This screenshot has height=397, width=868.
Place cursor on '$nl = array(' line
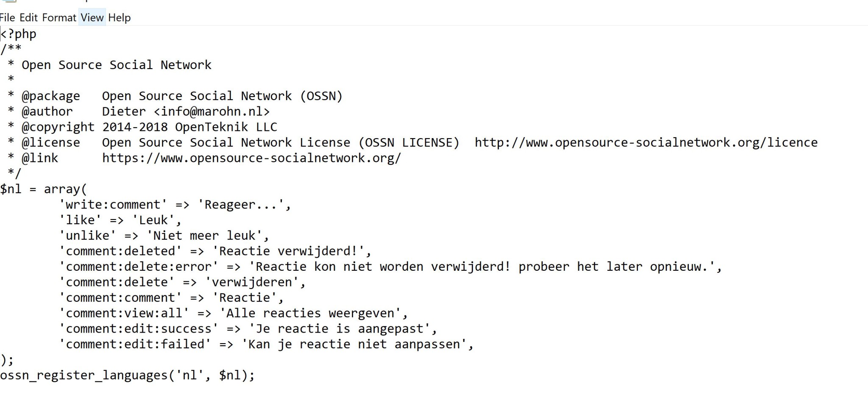43,189
